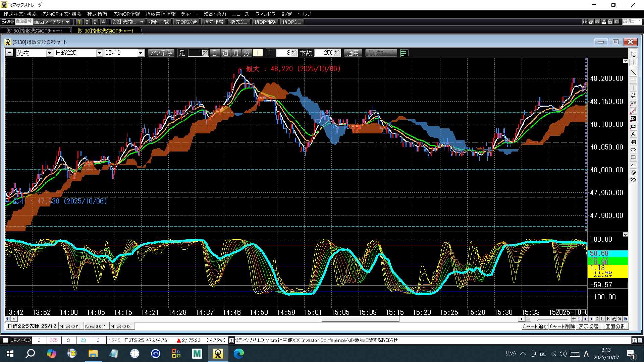Expand the 25/12 contract month dropdown
The width and height of the screenshot is (644, 362).
141,53
